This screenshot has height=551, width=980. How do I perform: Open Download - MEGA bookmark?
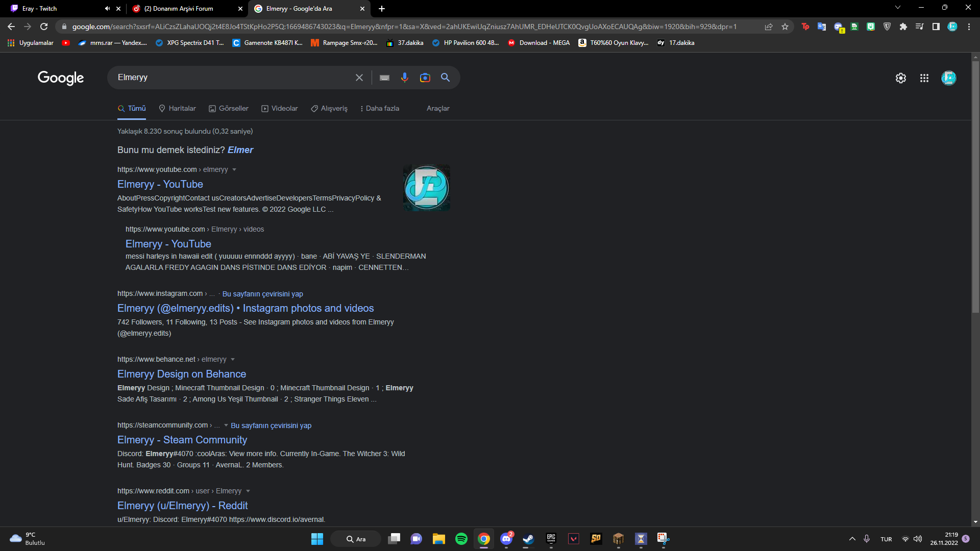click(x=538, y=43)
